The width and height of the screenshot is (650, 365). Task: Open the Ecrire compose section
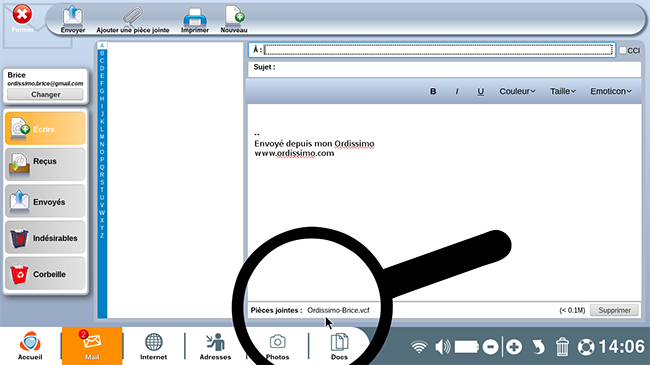click(45, 129)
